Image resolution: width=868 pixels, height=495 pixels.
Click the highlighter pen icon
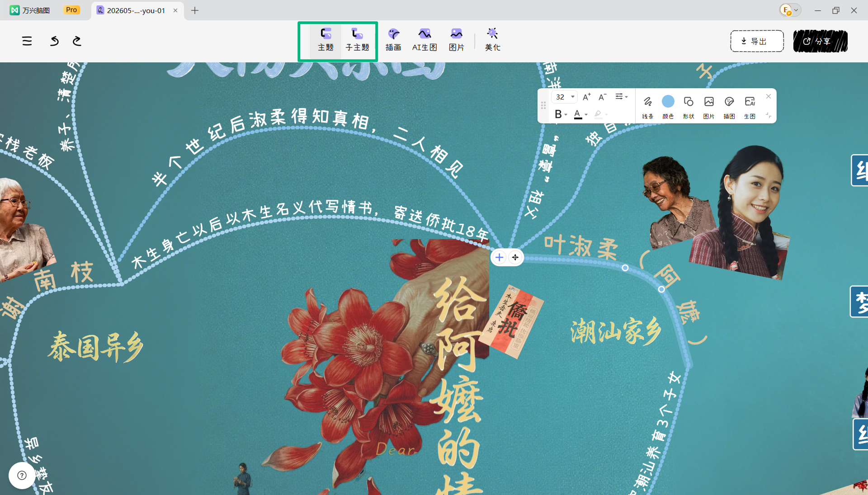point(598,114)
